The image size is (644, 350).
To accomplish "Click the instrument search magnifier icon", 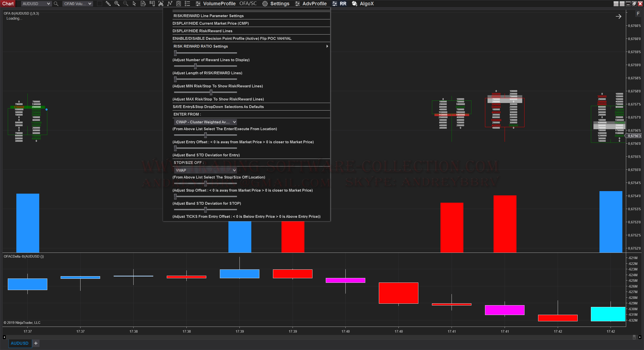I will click(x=56, y=4).
